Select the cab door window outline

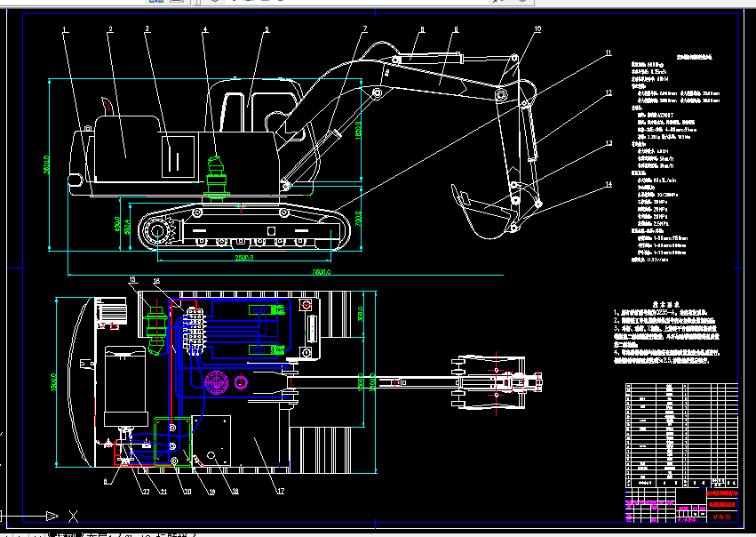(232, 112)
